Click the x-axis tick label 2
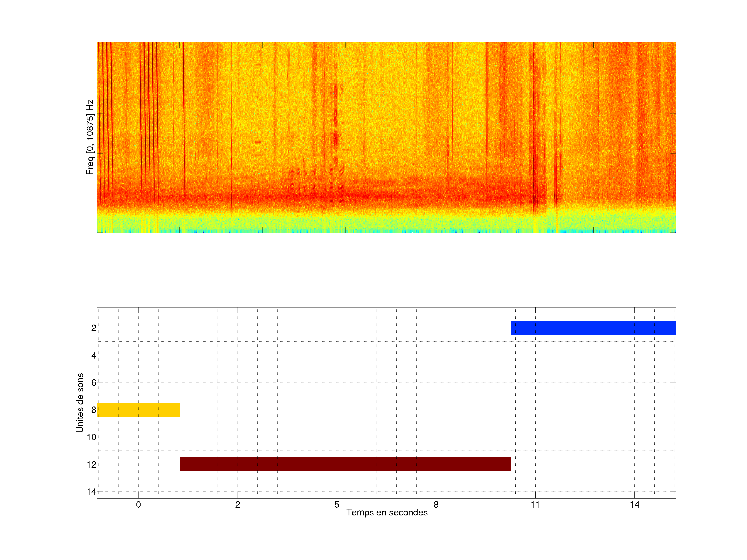The width and height of the screenshot is (747, 560). pos(237,505)
